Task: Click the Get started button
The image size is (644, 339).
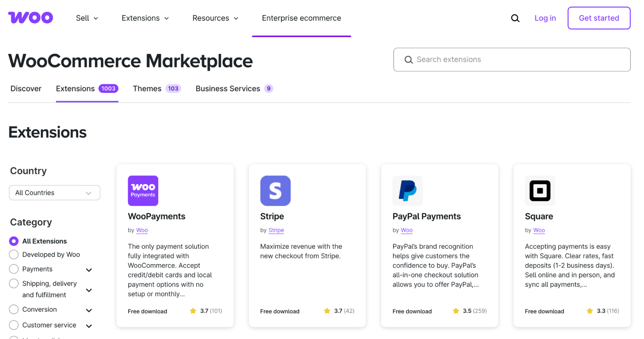Action: [x=599, y=18]
